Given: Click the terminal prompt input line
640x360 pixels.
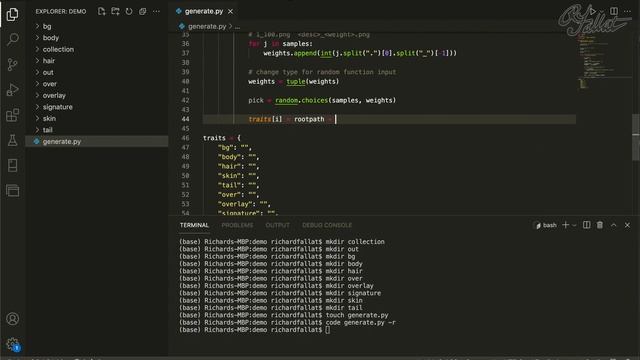Looking at the screenshot, I should pos(254,330).
